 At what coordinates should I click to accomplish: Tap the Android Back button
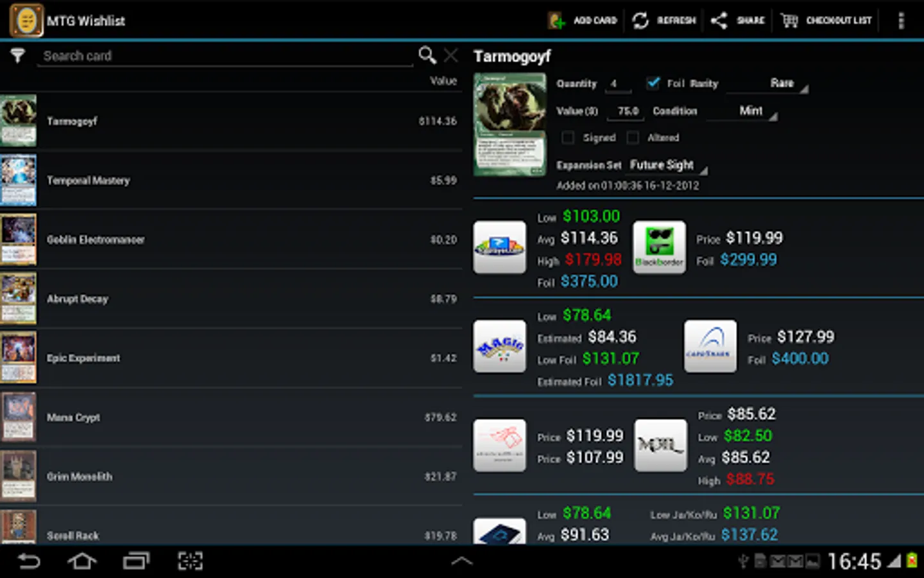[x=29, y=561]
